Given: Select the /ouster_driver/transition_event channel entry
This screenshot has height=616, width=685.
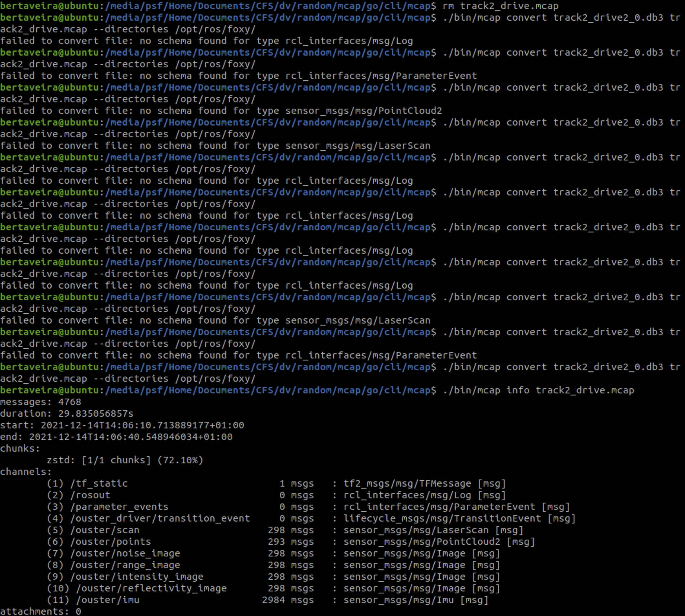Looking at the screenshot, I should (x=160, y=518).
